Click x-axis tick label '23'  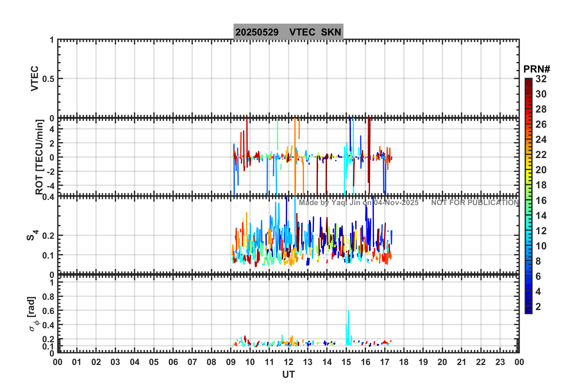point(500,362)
